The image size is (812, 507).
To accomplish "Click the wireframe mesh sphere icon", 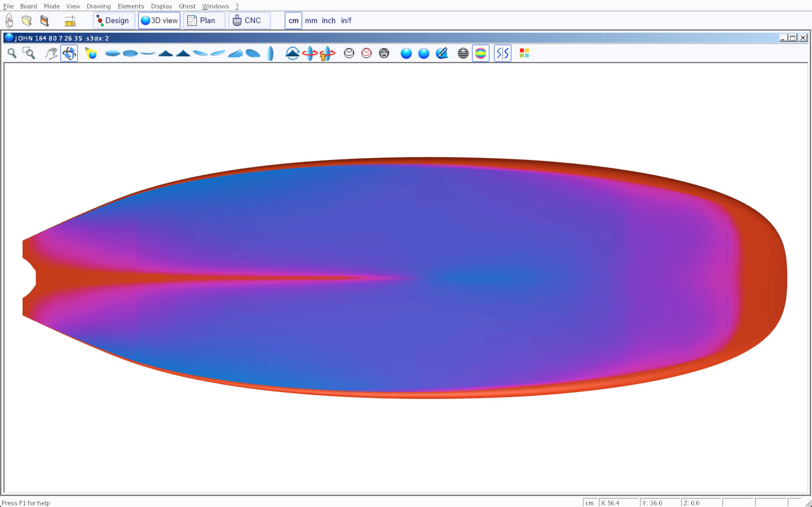I will tap(384, 53).
